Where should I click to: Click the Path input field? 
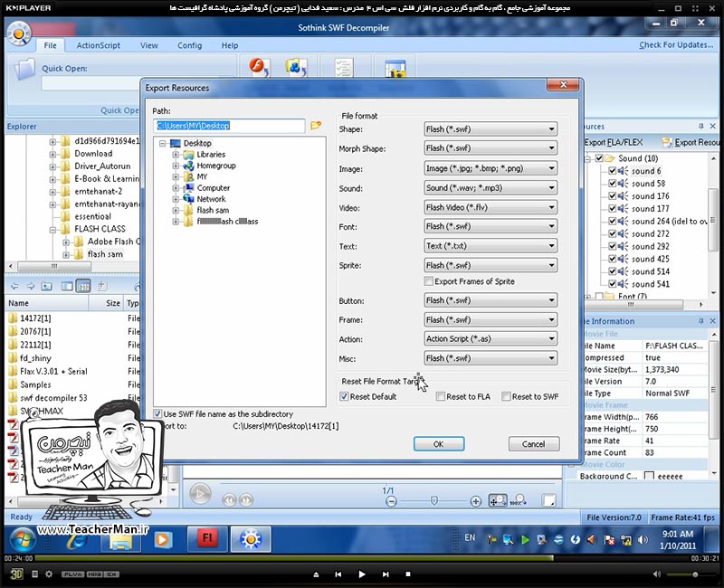coord(229,126)
